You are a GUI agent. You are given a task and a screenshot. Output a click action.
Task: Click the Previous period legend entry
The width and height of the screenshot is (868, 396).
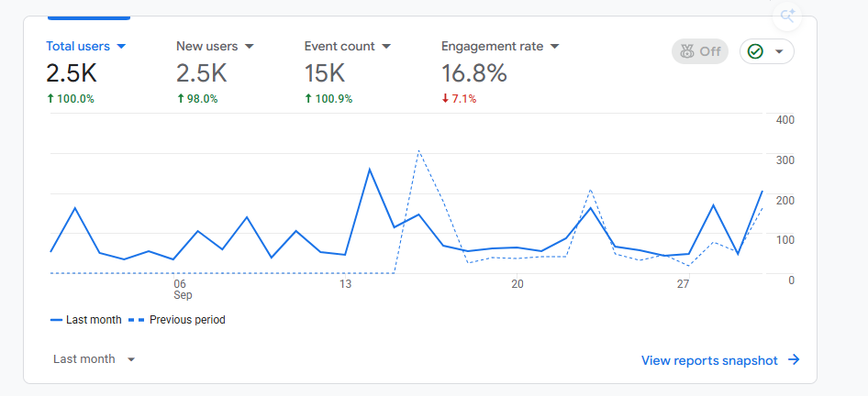point(177,320)
